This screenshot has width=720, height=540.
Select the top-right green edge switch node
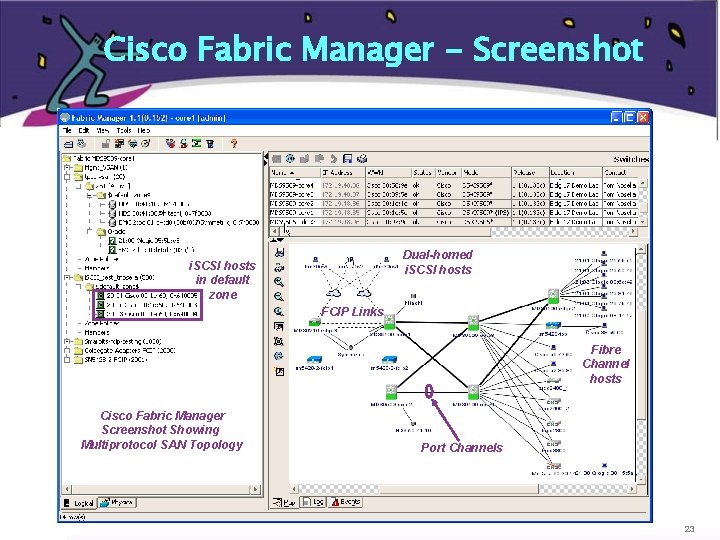pyautogui.click(x=553, y=296)
